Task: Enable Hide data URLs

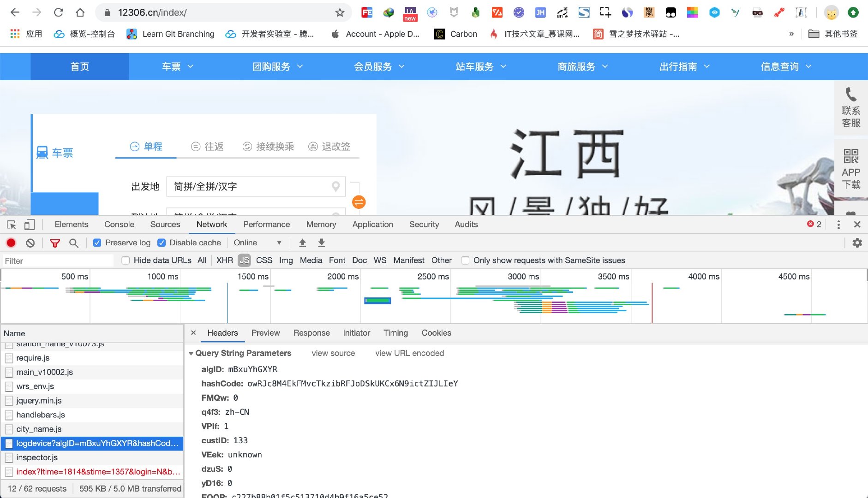Action: (x=125, y=260)
